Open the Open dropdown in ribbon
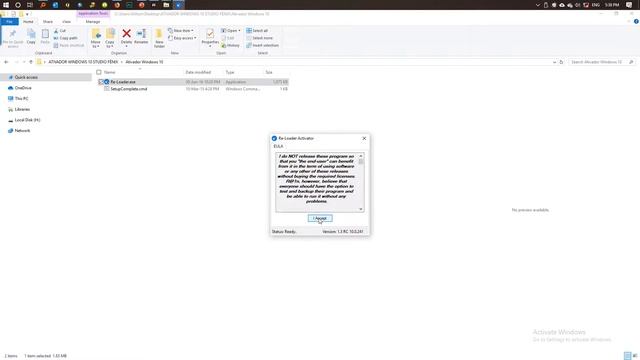Image resolution: width=640 pixels, height=360 pixels. (231, 31)
